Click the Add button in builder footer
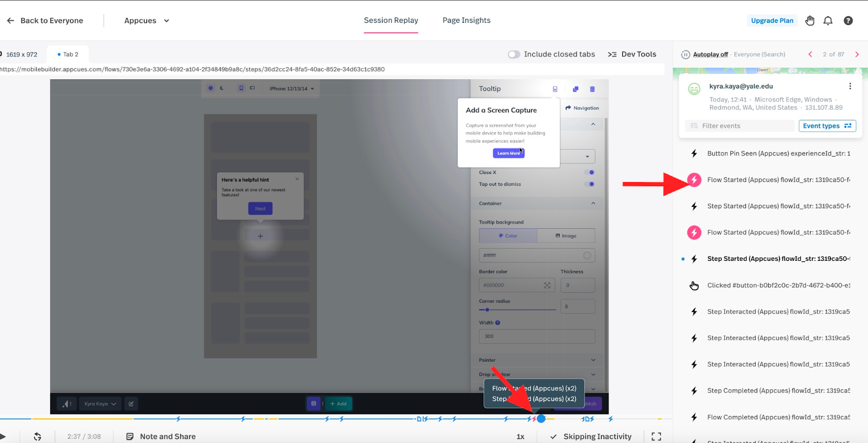The image size is (868, 443). (x=339, y=403)
